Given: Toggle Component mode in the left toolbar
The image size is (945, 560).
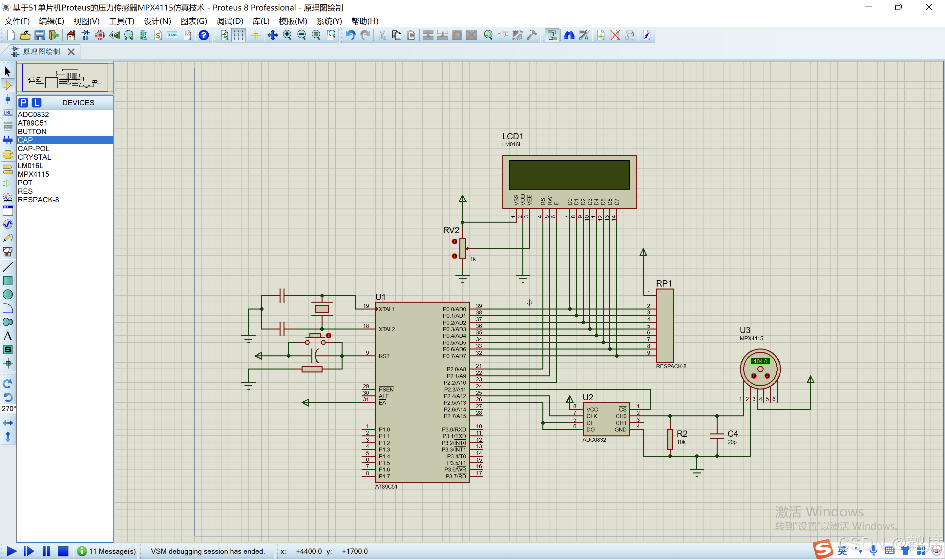Looking at the screenshot, I should pos(8,85).
